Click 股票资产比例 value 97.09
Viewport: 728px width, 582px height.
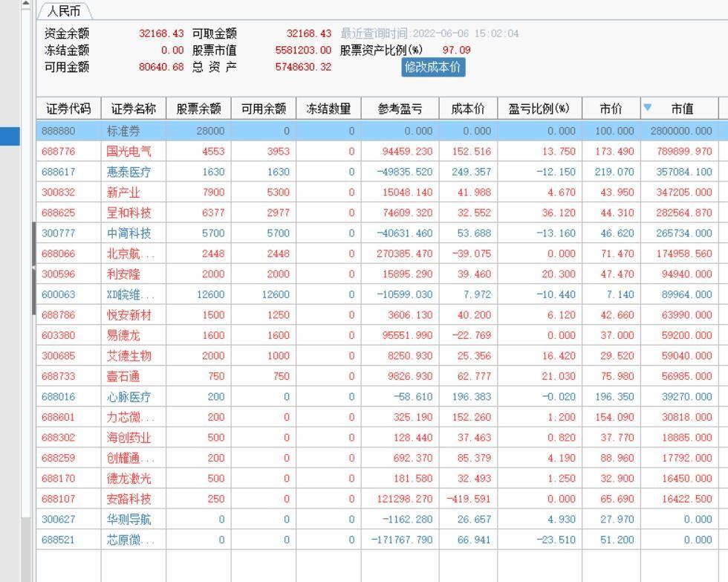tap(456, 50)
